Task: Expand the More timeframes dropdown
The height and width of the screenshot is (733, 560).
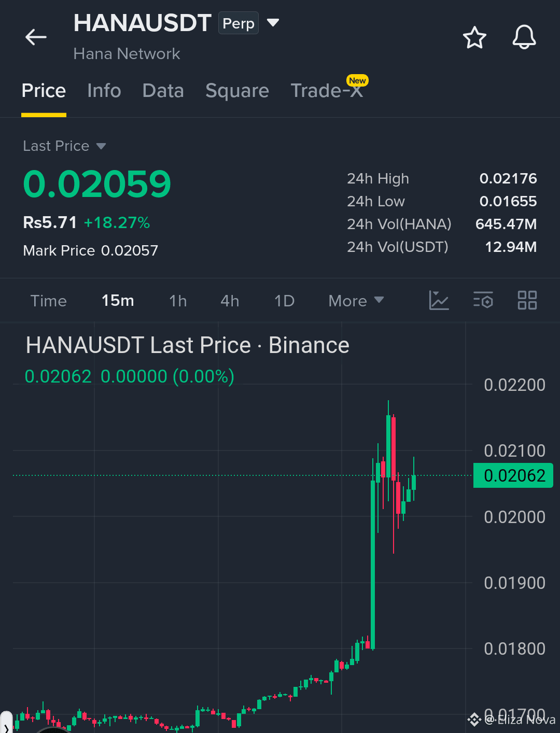Action: click(356, 301)
